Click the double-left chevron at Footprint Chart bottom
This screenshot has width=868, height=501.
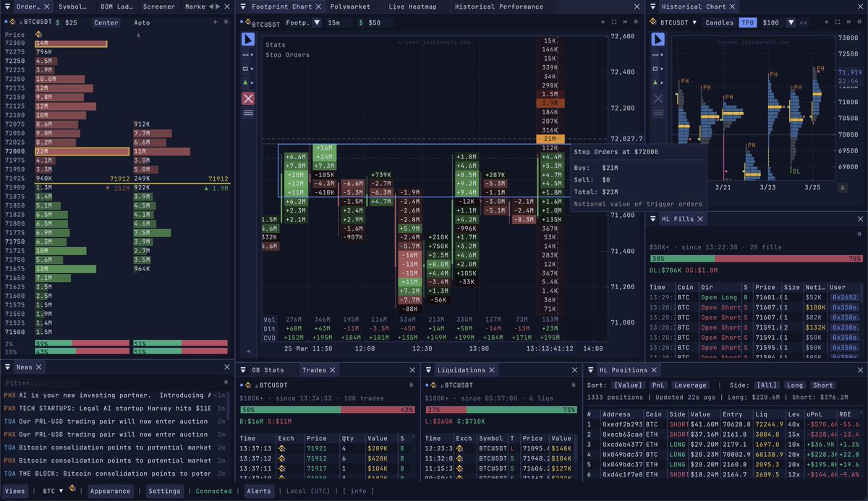coord(249,351)
